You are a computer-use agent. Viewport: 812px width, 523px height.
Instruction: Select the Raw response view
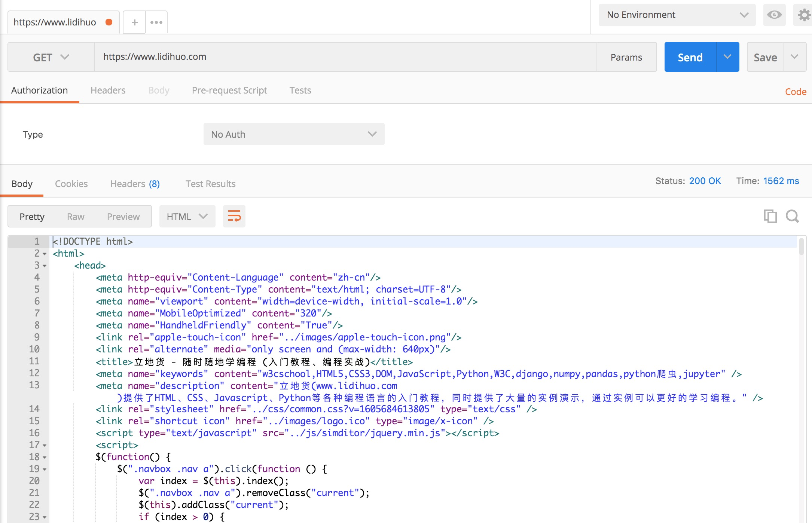pos(75,216)
